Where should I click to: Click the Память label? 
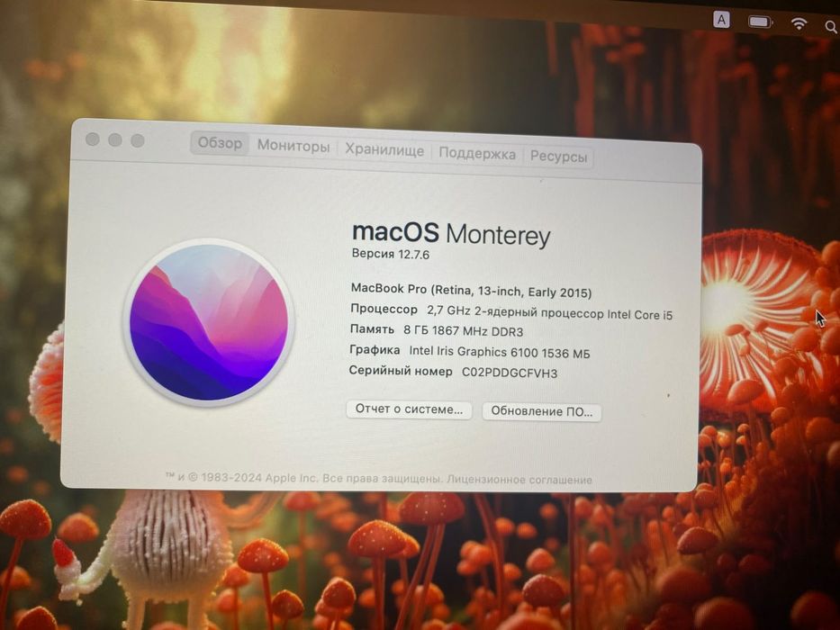coord(372,328)
